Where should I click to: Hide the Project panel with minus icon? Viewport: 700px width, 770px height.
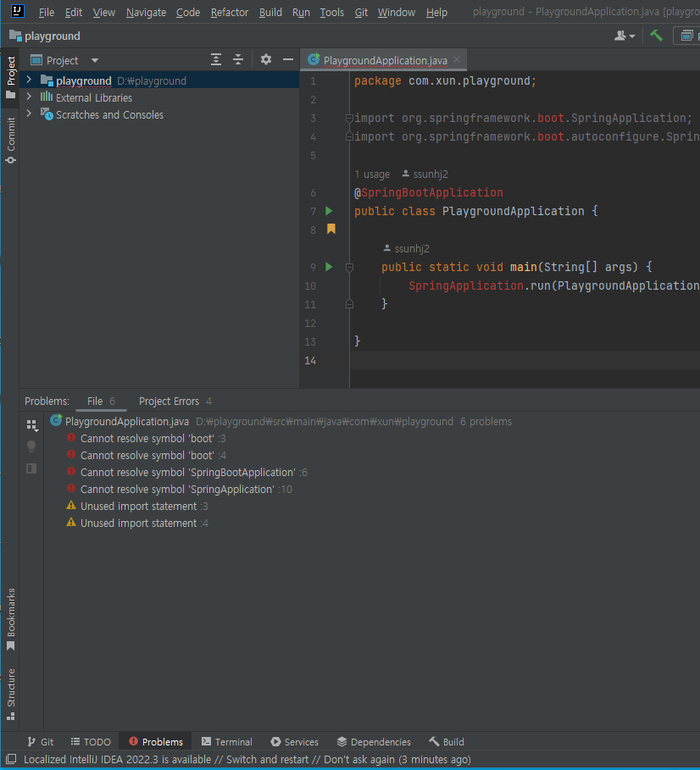pos(288,60)
